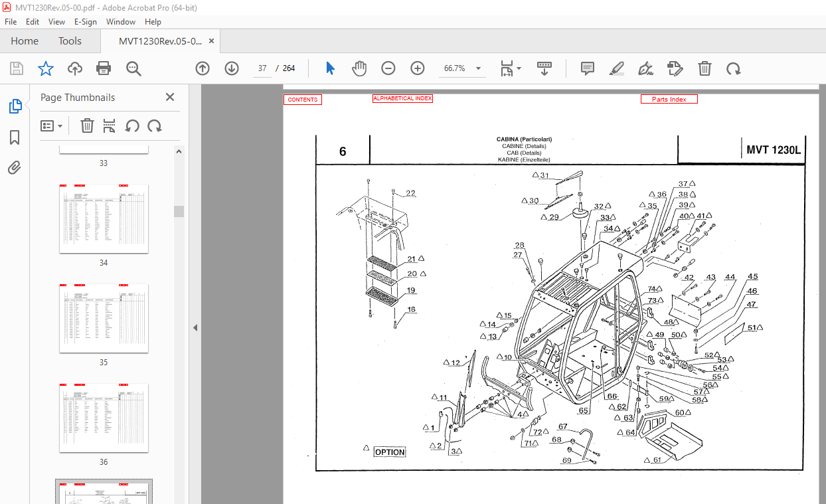Go to the previous page with up arrow
This screenshot has width=826, height=504.
coord(203,68)
